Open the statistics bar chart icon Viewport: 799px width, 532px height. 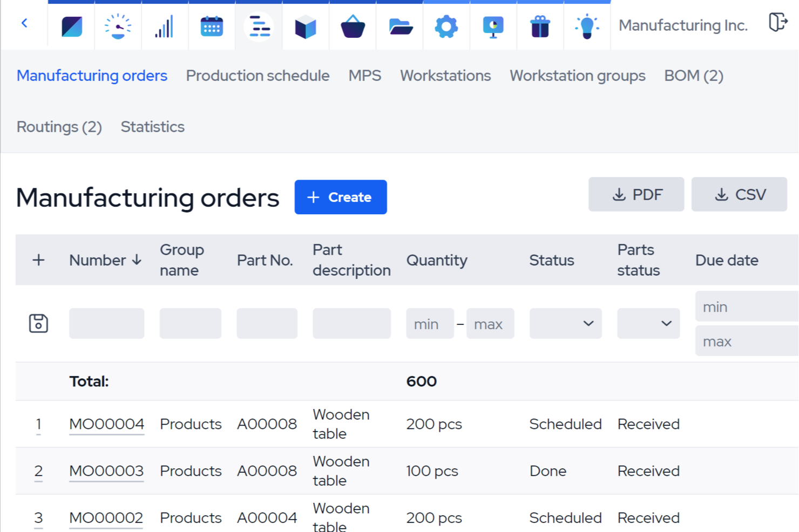click(x=165, y=25)
